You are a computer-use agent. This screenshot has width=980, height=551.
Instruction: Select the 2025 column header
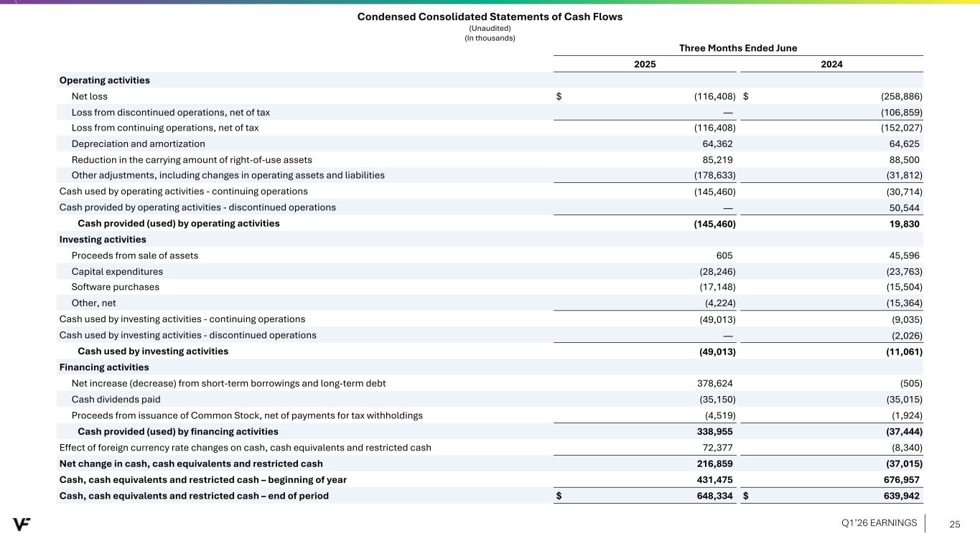click(644, 65)
